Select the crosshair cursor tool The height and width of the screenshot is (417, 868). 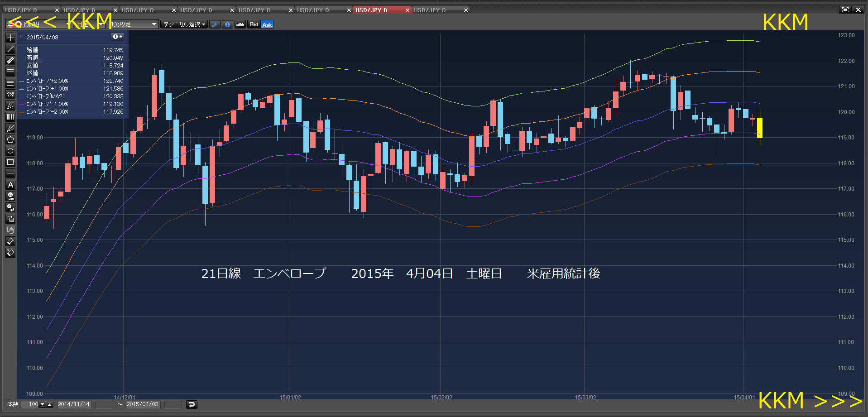(x=10, y=38)
